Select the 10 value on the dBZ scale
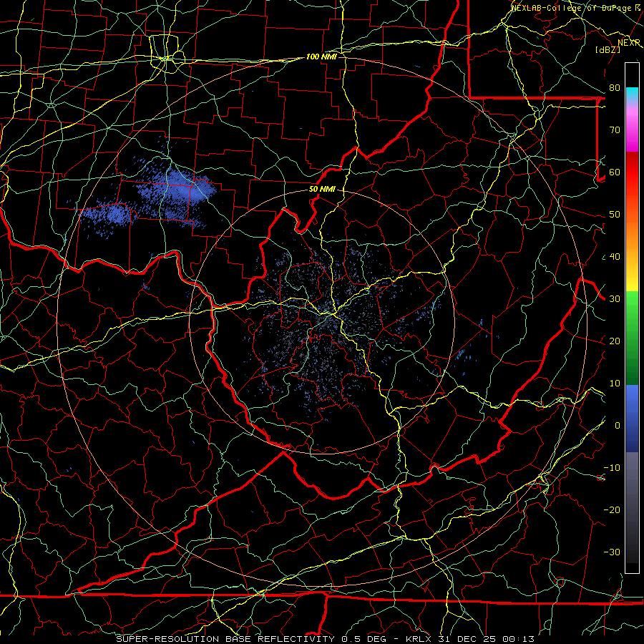This screenshot has width=644, height=644. point(615,384)
